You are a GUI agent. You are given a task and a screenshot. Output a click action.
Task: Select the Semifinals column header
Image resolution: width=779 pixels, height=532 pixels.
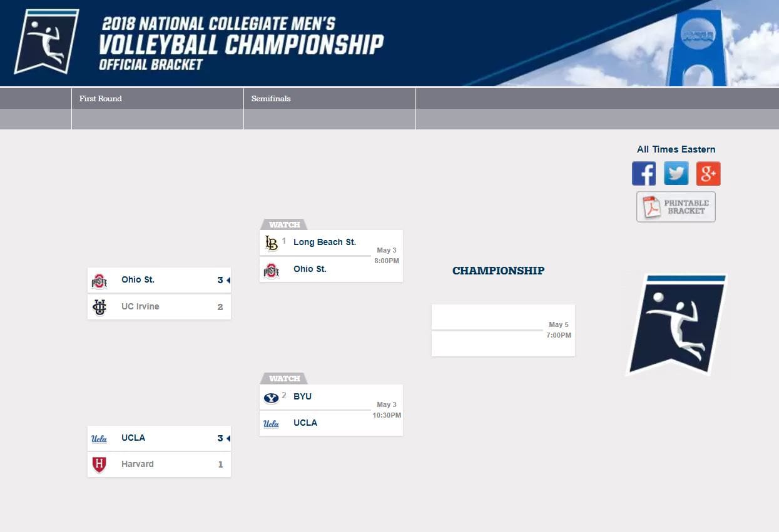pos(270,98)
